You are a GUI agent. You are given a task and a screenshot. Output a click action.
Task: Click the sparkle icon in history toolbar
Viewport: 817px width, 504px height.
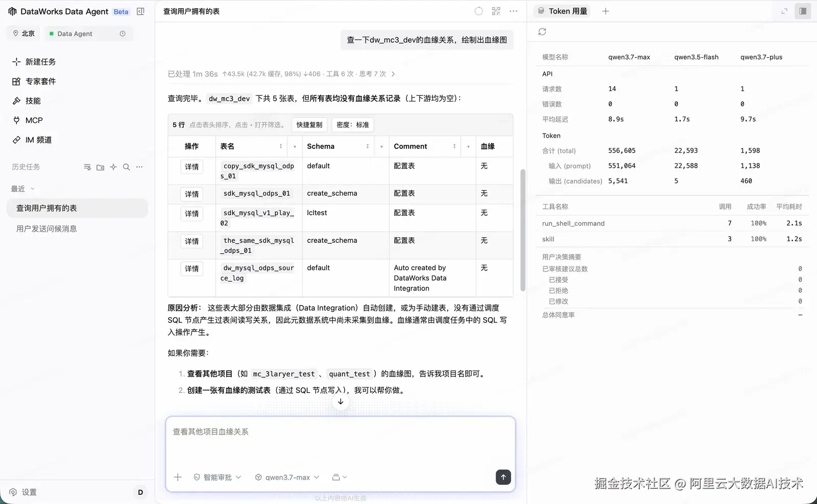pyautogui.click(x=113, y=167)
